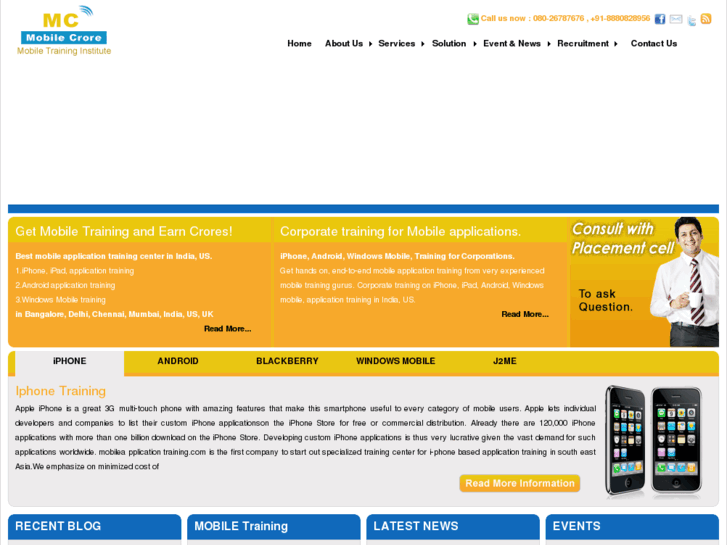The image size is (727, 545).
Task: Expand arrow next to Solution
Action: (475, 44)
